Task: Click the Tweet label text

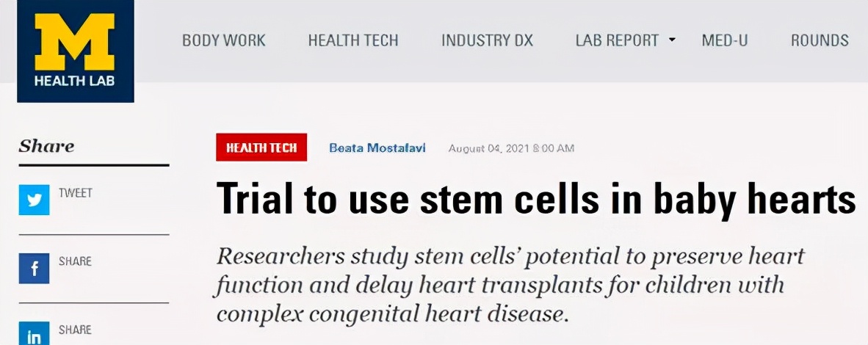Action: pyautogui.click(x=76, y=194)
